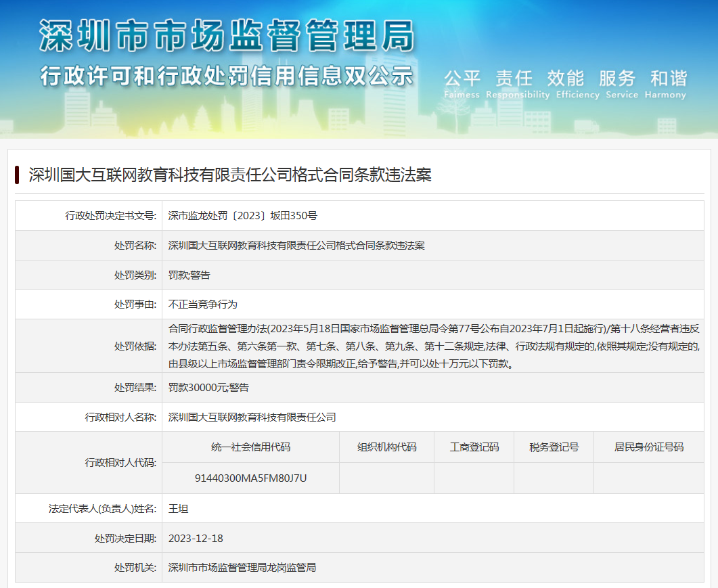Image resolution: width=718 pixels, height=588 pixels.
Task: Select the representative name 王坦
Action: pyautogui.click(x=178, y=509)
